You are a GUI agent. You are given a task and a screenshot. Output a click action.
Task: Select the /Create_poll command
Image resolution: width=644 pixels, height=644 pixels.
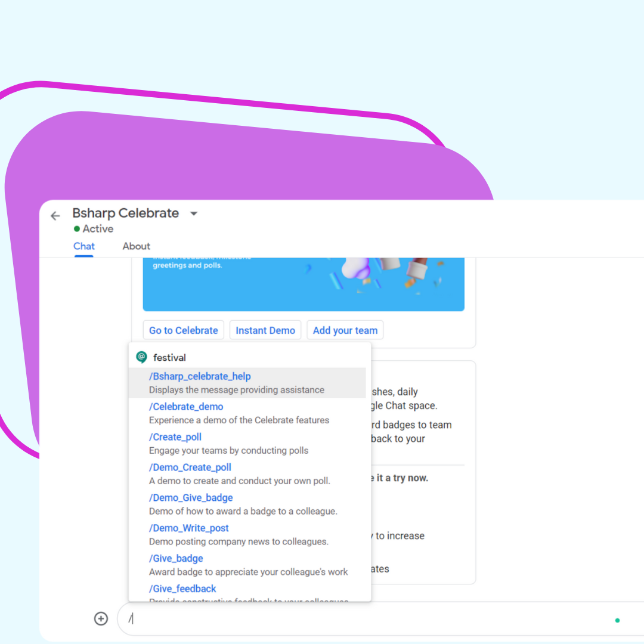(x=247, y=444)
